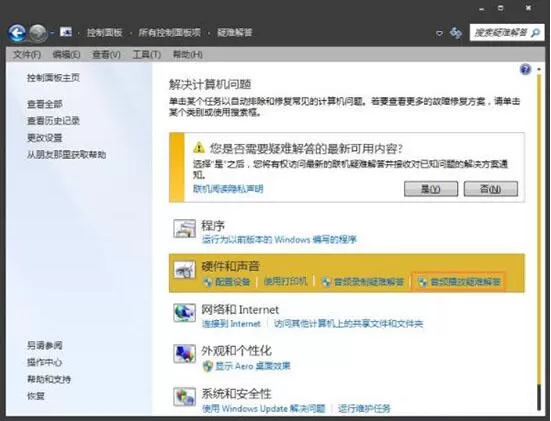Click the vertical scrollbar of main pane
This screenshot has height=421, width=551.
[x=539, y=242]
